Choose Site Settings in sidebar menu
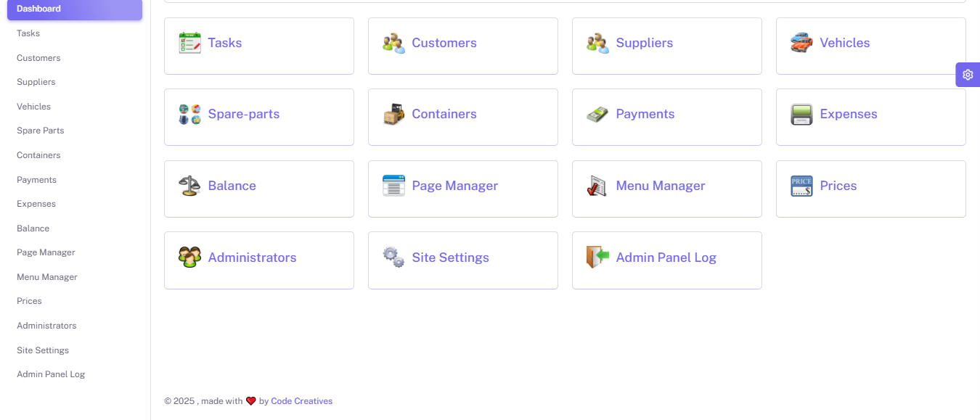Screen dimensions: 980x420 pos(43,350)
